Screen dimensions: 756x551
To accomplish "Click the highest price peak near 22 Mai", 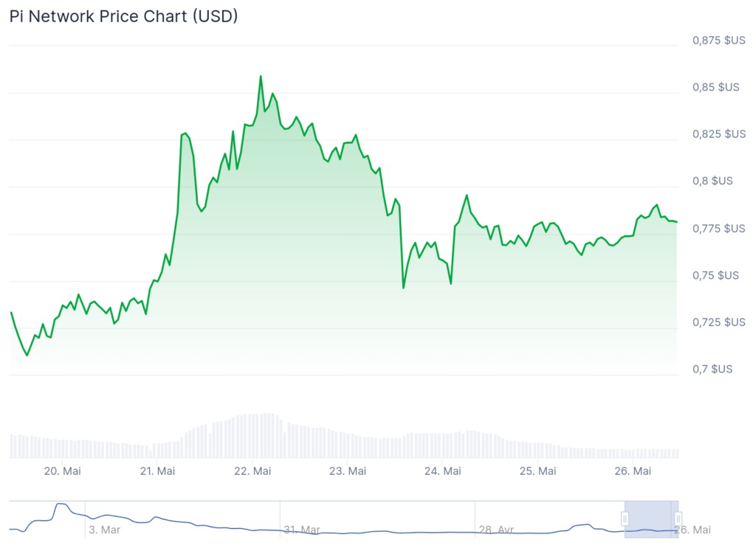I will point(261,76).
